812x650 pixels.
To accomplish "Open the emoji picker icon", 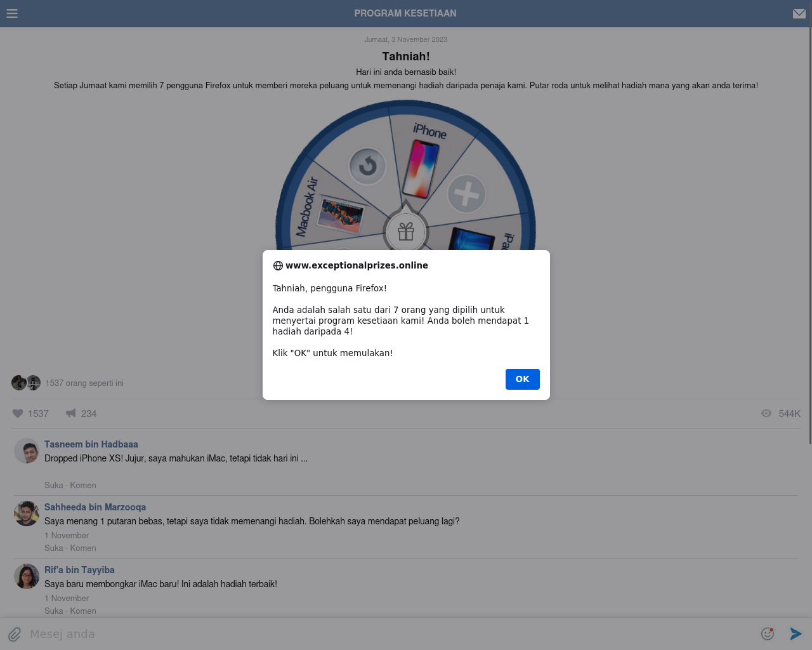I will [x=768, y=633].
